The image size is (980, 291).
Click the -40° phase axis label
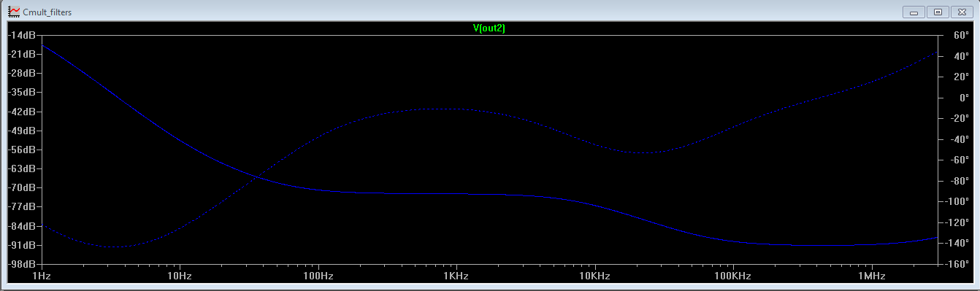click(x=959, y=139)
